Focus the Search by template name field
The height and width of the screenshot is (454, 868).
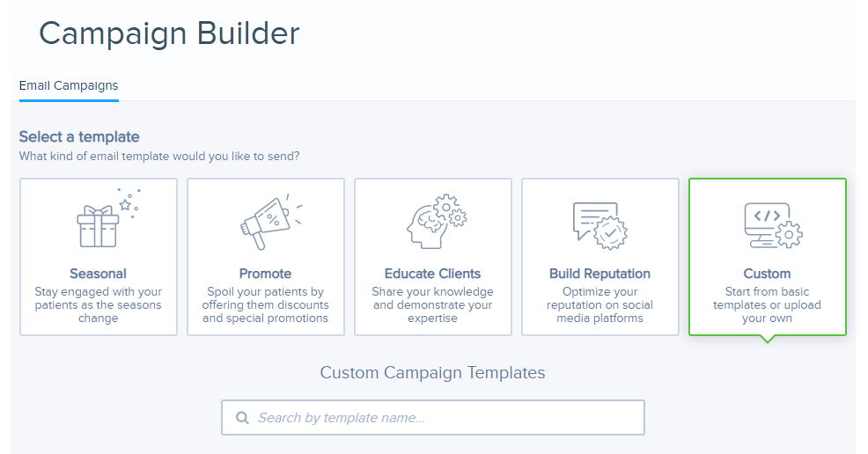[433, 418]
